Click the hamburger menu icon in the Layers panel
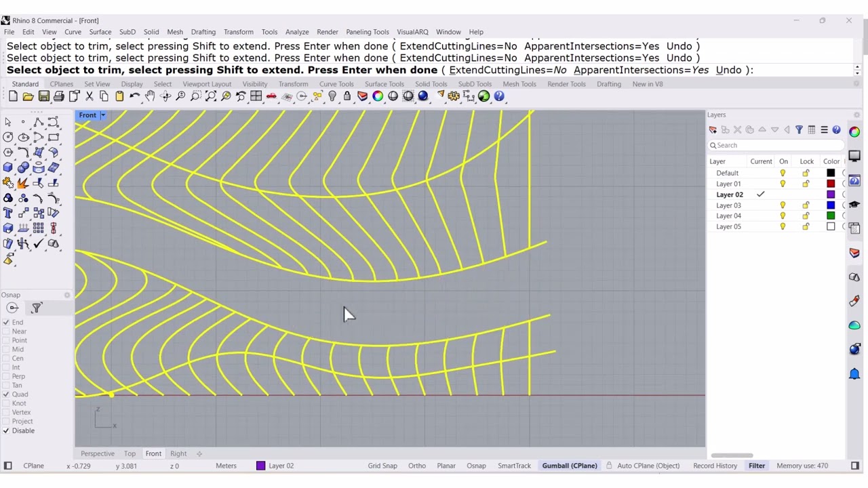This screenshot has width=868, height=488. pos(824,130)
